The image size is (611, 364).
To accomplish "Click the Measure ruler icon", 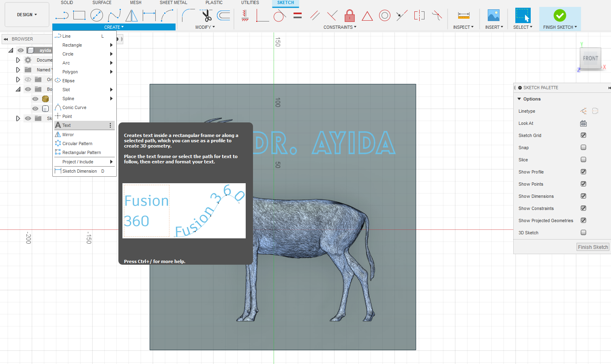I will coord(463,16).
